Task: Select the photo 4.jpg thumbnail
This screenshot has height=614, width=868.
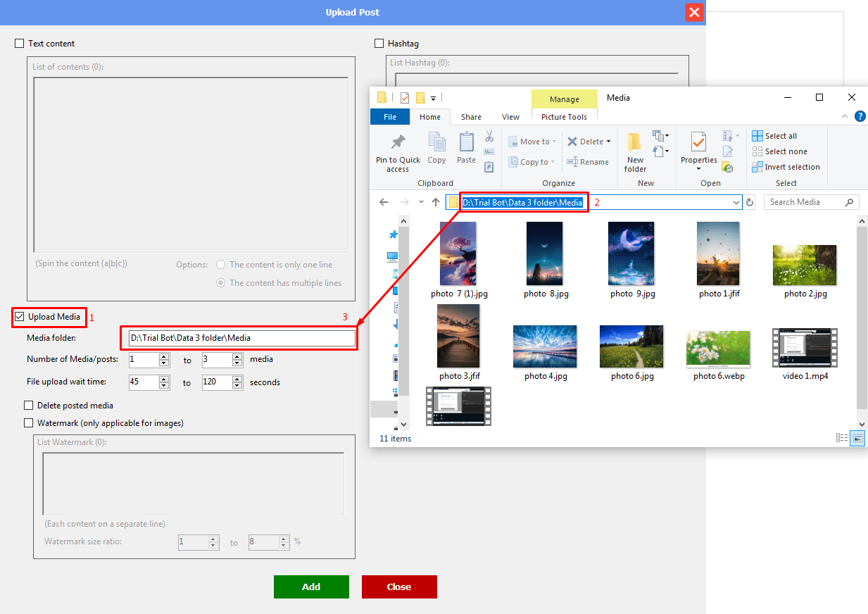Action: point(545,346)
